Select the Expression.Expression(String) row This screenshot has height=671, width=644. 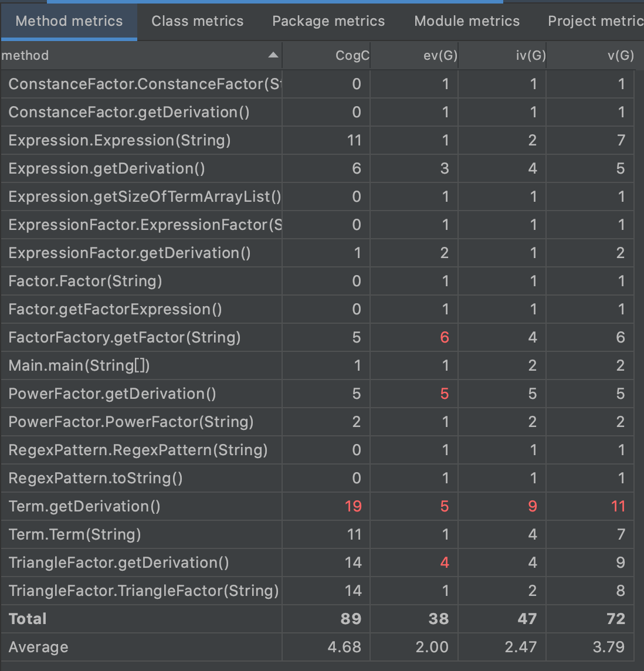click(x=120, y=140)
